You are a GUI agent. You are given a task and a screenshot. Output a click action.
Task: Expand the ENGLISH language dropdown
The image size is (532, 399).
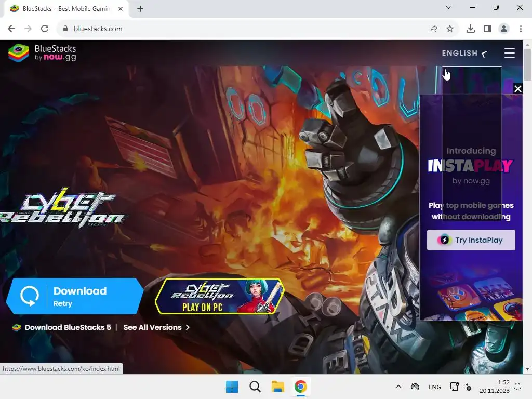pos(464,54)
